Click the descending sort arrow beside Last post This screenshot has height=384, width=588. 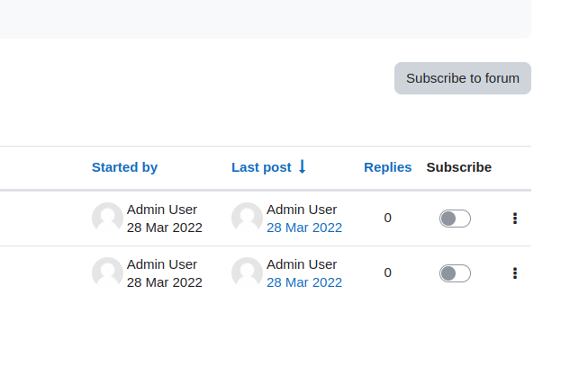pos(303,166)
